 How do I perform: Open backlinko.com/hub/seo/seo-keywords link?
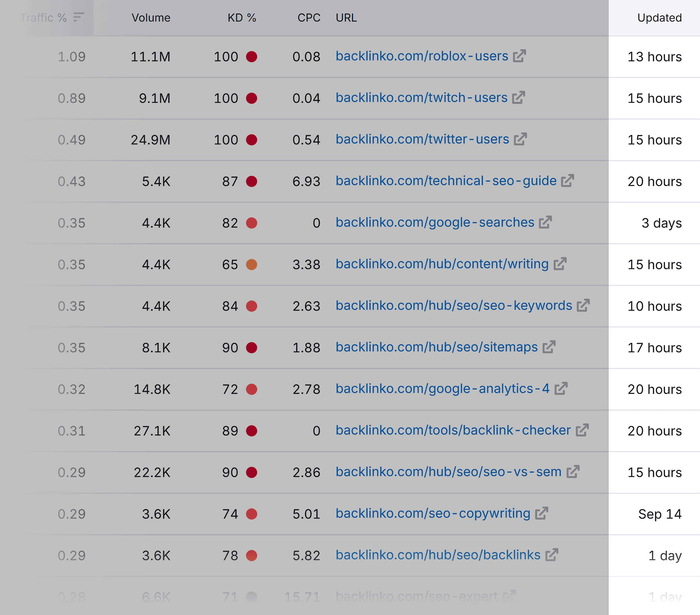coord(454,306)
